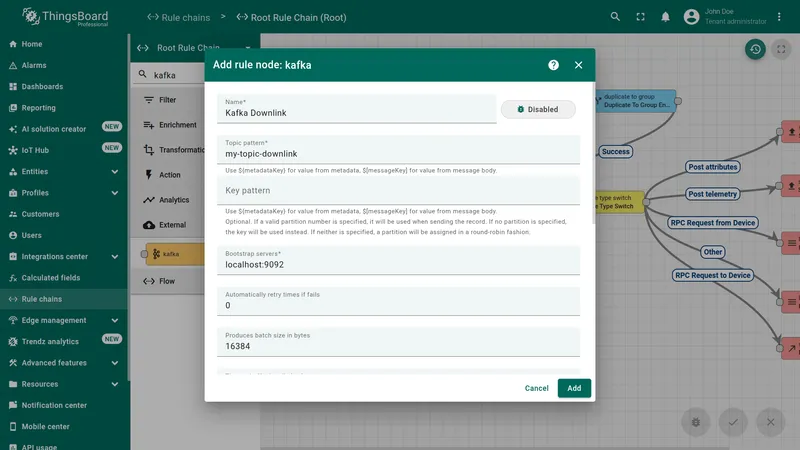Open the John Doe user avatar
Viewport: 800px width, 450px height.
[x=691, y=17]
